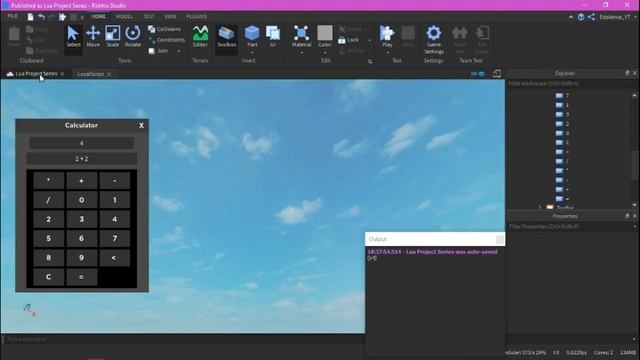
Task: Click the Publish icon in quick access bar
Action: point(62,17)
